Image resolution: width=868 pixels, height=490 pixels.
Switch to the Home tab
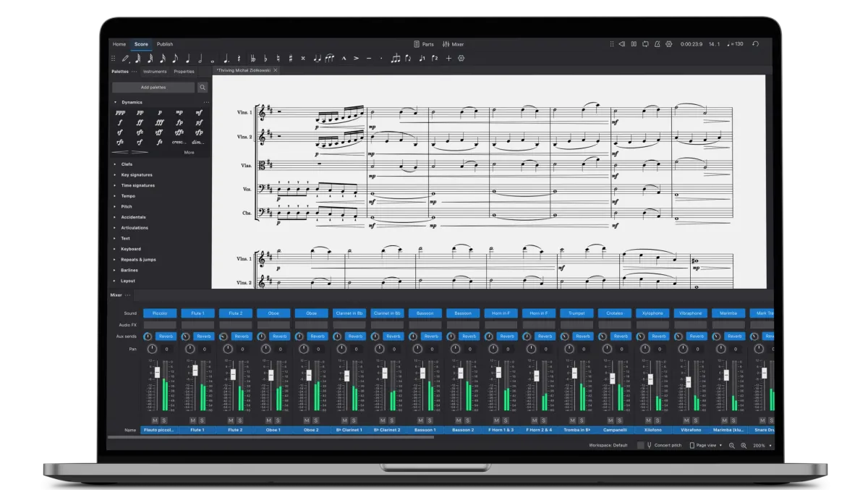point(119,44)
